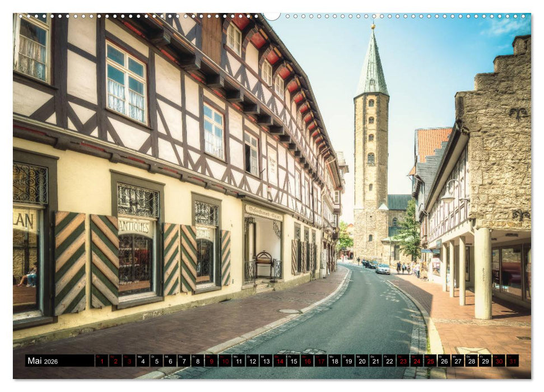Viewport: 544px width, 392px height.
Task: Click the red Pentecost date 24
Action: (x=416, y=361)
